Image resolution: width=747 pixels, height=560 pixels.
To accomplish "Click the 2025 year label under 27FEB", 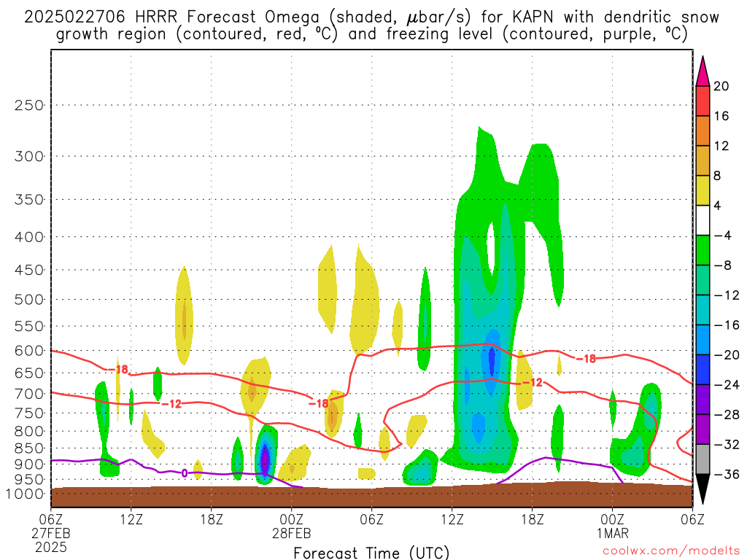I will [51, 548].
